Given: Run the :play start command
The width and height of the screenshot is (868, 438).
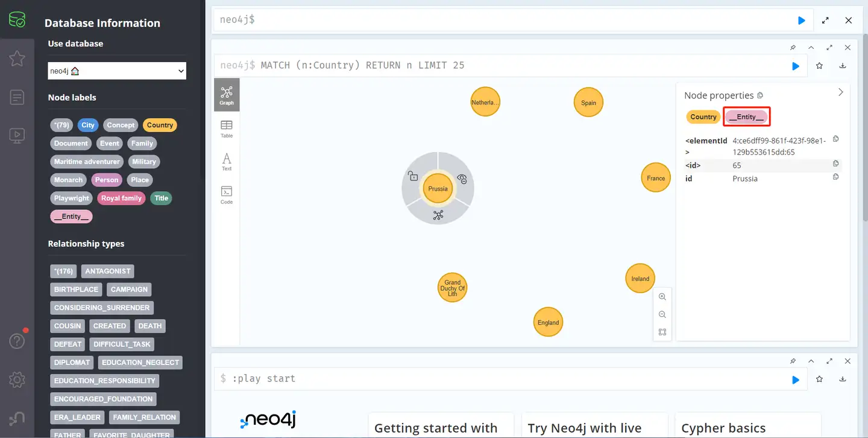Looking at the screenshot, I should 796,379.
